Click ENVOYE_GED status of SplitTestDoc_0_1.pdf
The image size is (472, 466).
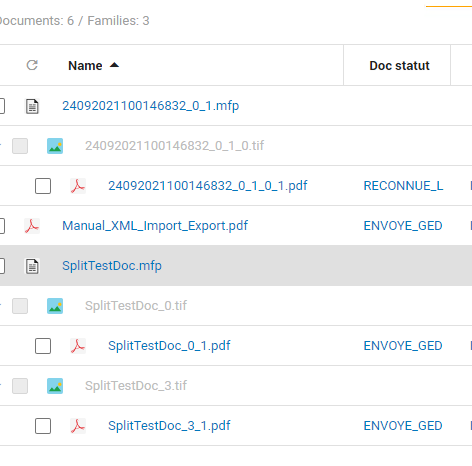click(x=403, y=346)
